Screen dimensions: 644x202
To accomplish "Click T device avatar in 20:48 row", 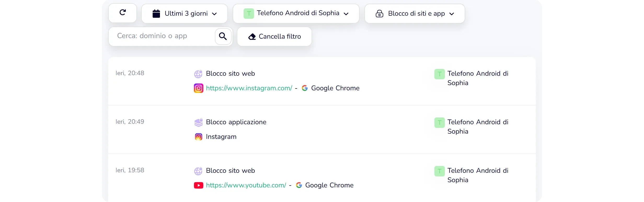I will [440, 74].
